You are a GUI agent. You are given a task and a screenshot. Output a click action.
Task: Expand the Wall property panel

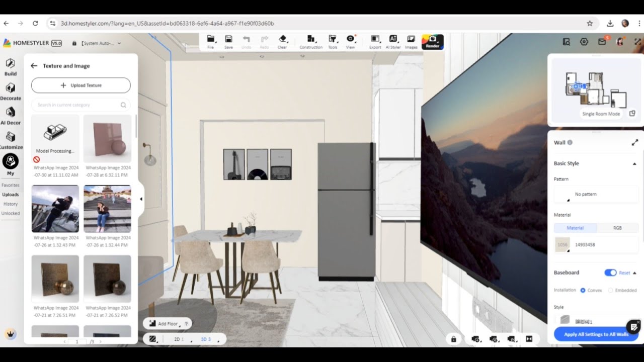634,143
